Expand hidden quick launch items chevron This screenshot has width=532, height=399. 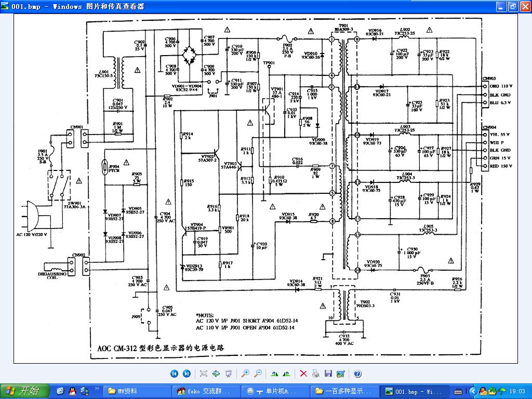pos(97,389)
